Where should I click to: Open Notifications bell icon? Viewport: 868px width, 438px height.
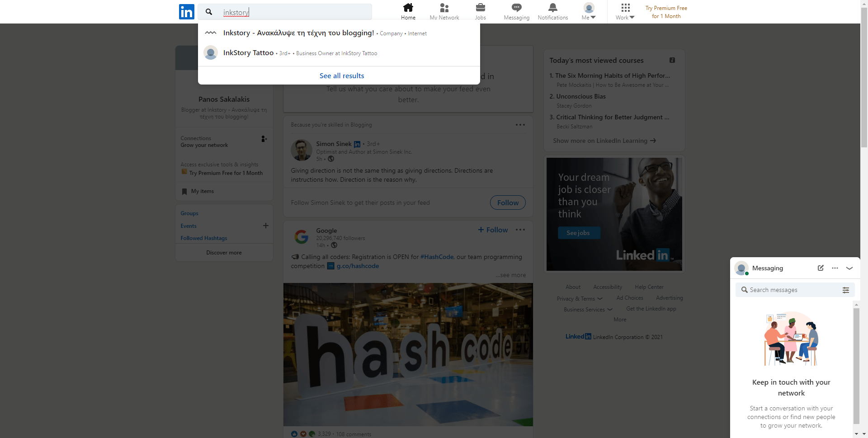(552, 11)
